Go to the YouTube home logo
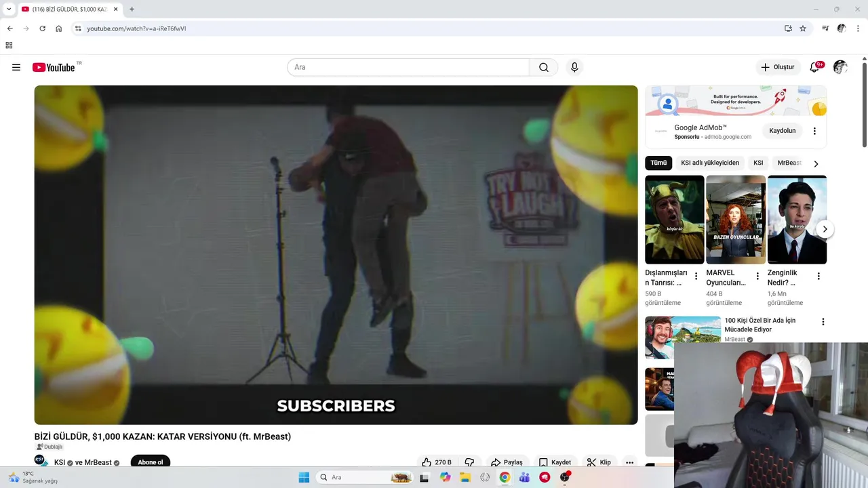The height and width of the screenshot is (488, 868). coord(54,67)
